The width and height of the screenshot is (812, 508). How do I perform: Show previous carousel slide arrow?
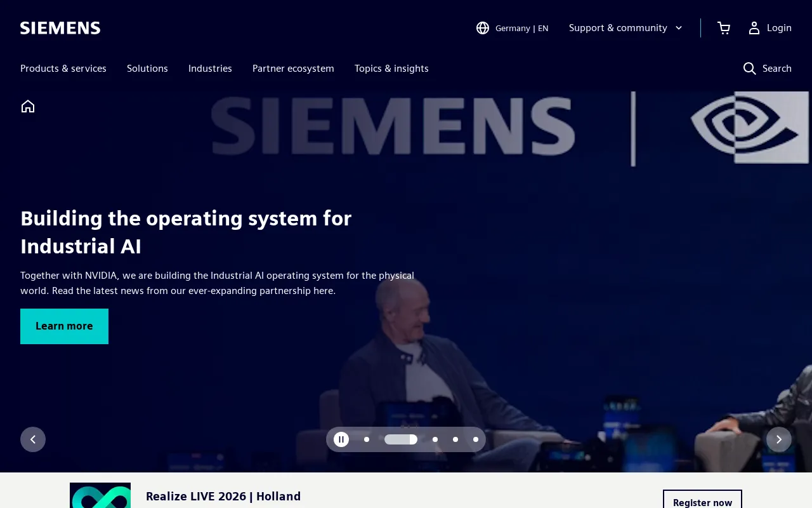pos(33,439)
